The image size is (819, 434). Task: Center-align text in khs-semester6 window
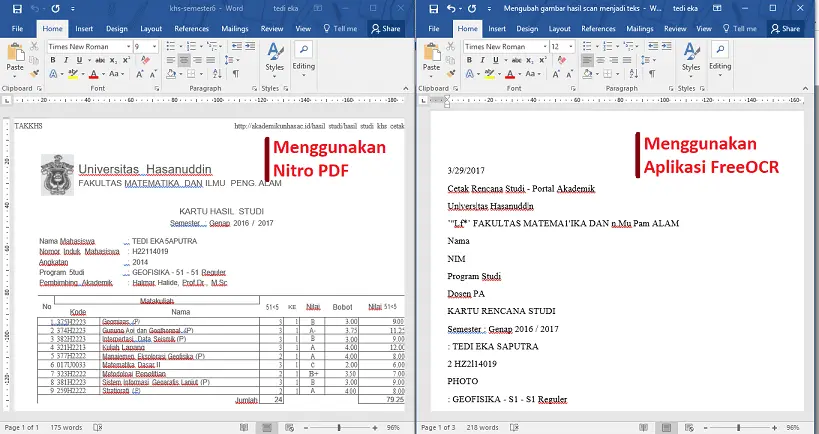(x=184, y=60)
